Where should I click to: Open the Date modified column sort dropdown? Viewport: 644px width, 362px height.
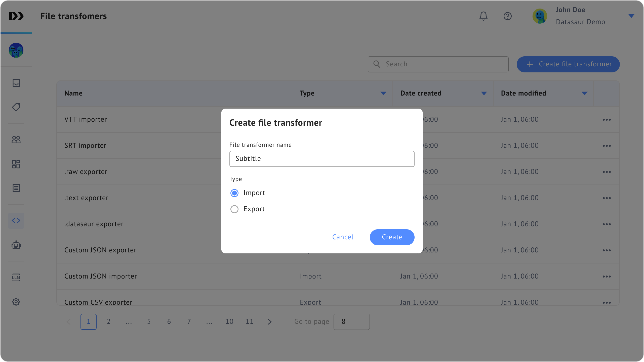[584, 94]
